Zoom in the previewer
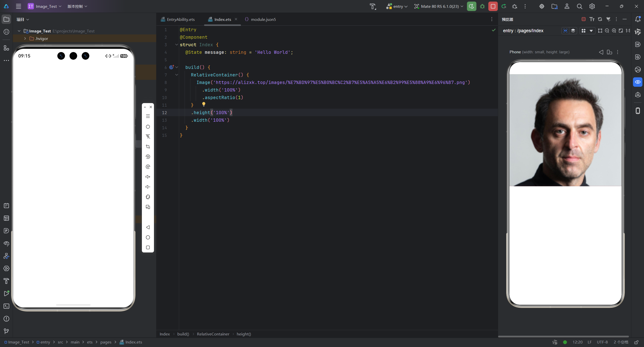Viewport: 644px width, 347px height. point(614,31)
